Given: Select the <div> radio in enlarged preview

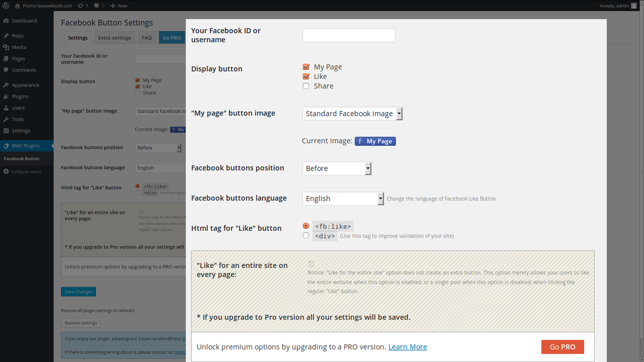Looking at the screenshot, I should coord(306,236).
